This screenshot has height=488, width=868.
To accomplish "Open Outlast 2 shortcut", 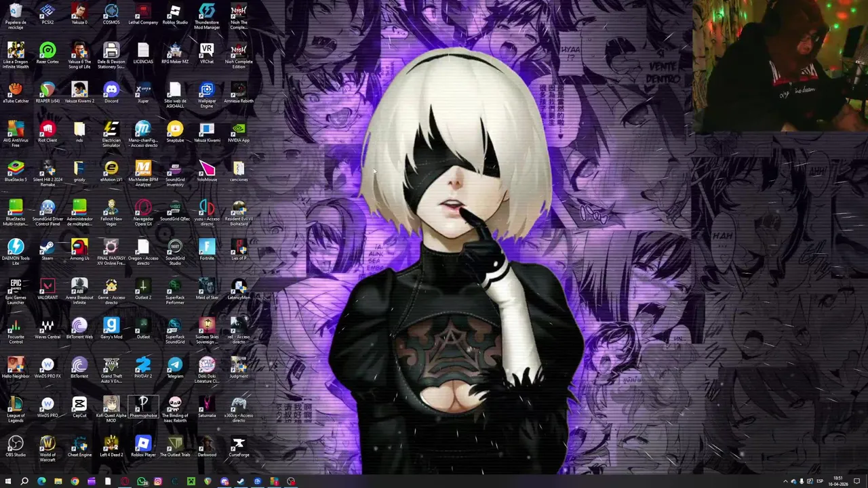I will tap(143, 289).
